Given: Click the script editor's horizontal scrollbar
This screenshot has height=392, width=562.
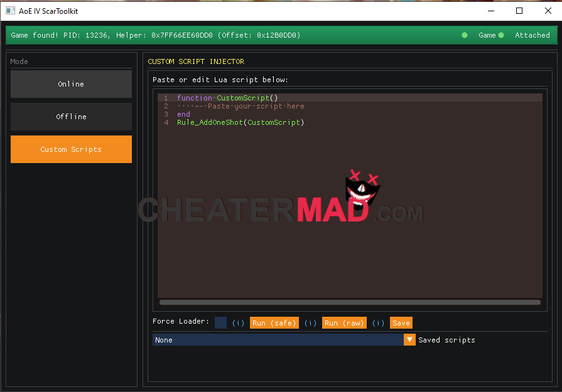Looking at the screenshot, I should click(x=350, y=302).
